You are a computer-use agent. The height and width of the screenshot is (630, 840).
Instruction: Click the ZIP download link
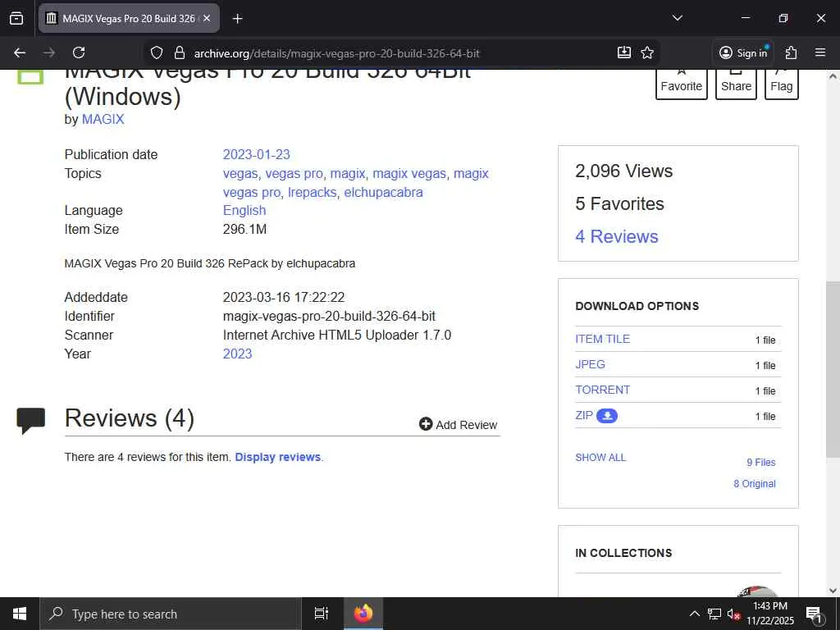click(584, 415)
